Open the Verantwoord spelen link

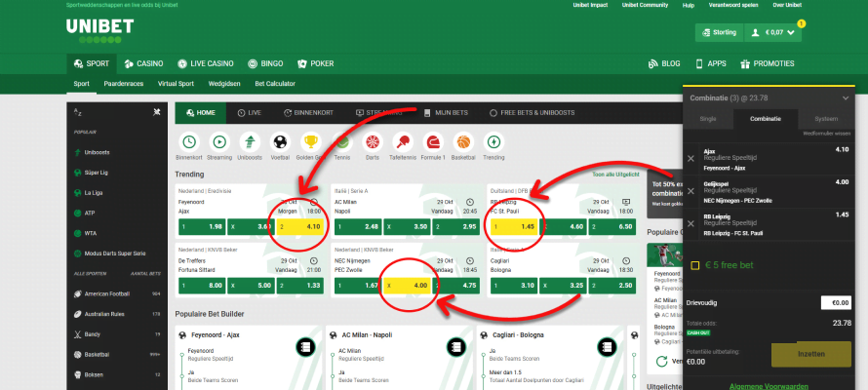pos(732,5)
